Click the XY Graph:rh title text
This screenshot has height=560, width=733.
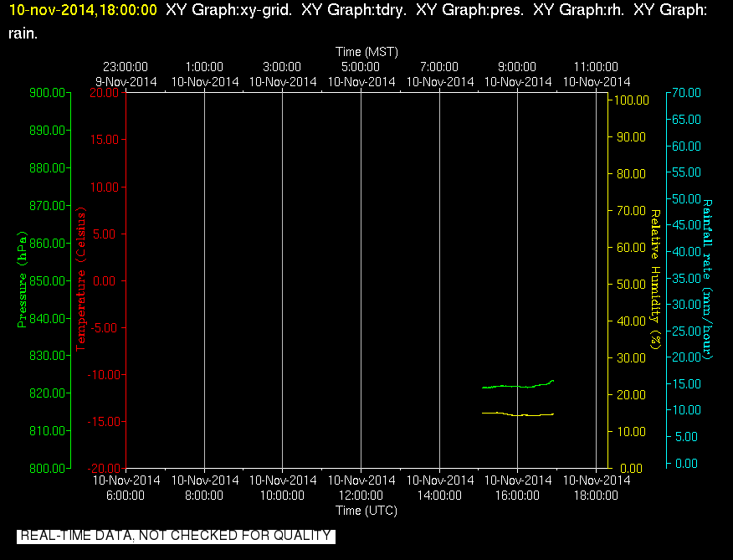[x=579, y=10]
